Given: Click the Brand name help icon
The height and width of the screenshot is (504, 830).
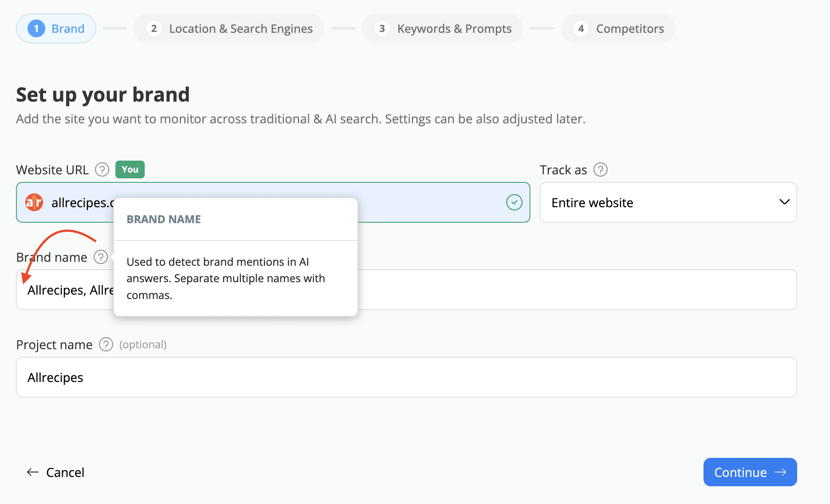Looking at the screenshot, I should [101, 257].
